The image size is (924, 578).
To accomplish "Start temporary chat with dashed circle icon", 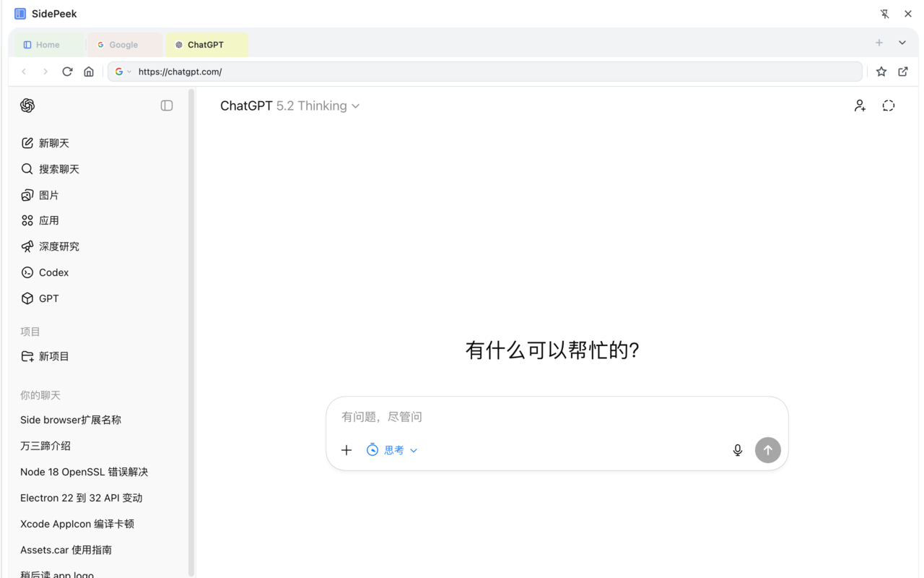I will 889,105.
